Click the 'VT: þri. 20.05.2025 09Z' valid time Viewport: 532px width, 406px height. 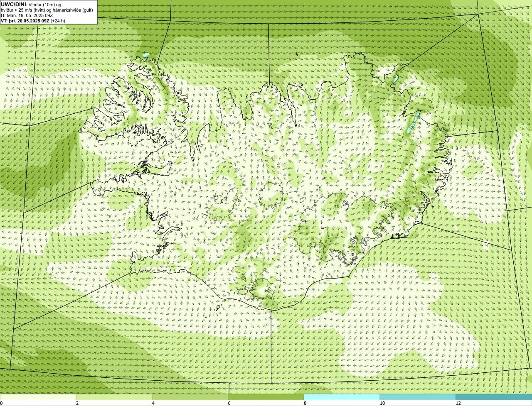tap(25, 21)
